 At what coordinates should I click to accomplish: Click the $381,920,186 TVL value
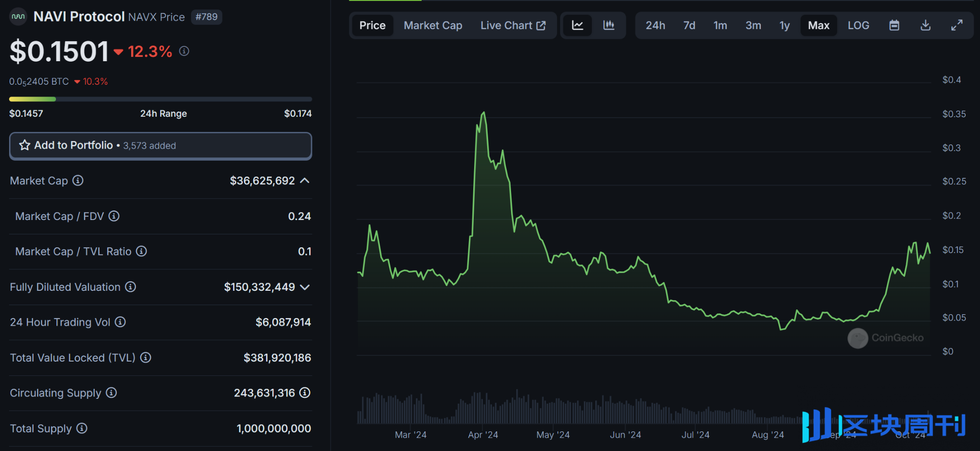click(x=277, y=358)
